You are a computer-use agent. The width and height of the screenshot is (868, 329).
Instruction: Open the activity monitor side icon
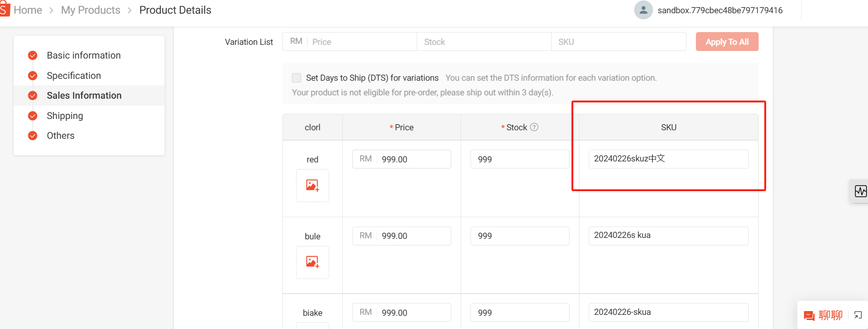(860, 191)
